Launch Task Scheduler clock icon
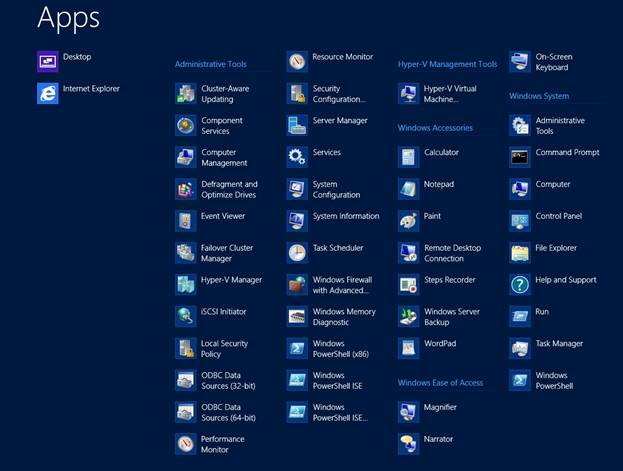Image resolution: width=623 pixels, height=471 pixels. pyautogui.click(x=297, y=253)
